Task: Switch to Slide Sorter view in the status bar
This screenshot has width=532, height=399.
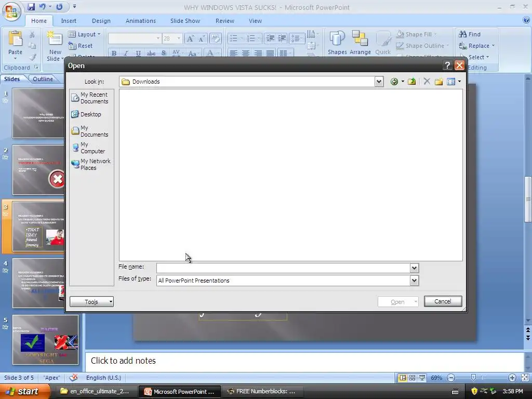Action: point(412,378)
